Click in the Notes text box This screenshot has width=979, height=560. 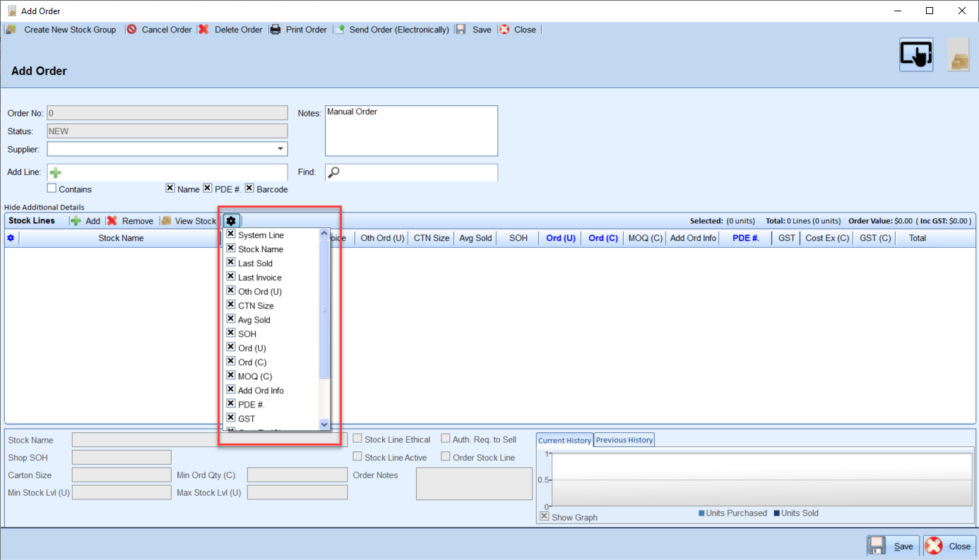point(411,131)
